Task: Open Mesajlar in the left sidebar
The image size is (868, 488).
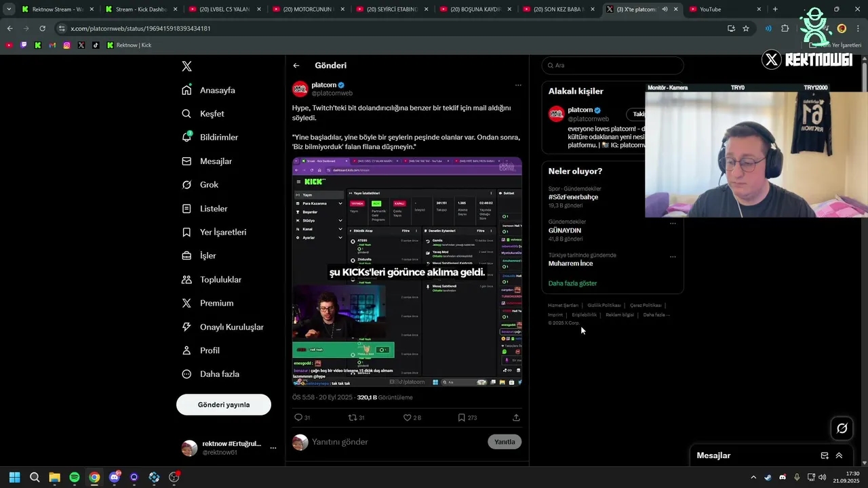Action: coord(207,161)
